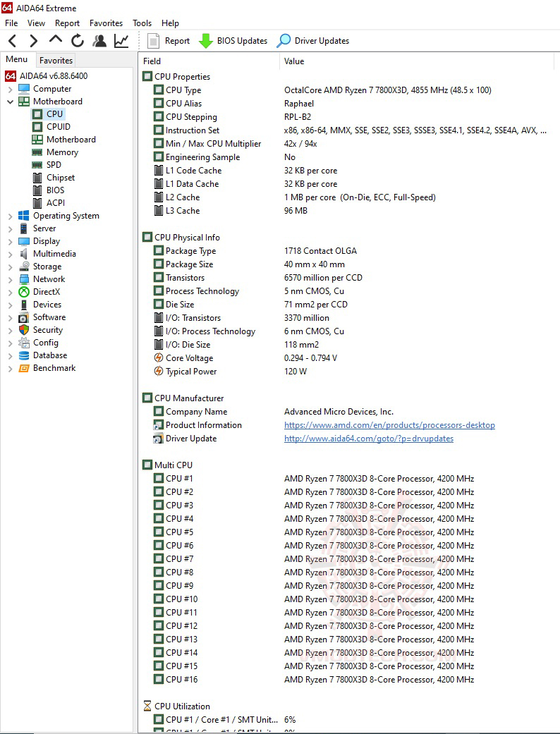Select the DirectX Xbox icon
The width and height of the screenshot is (560, 734).
pyautogui.click(x=24, y=292)
